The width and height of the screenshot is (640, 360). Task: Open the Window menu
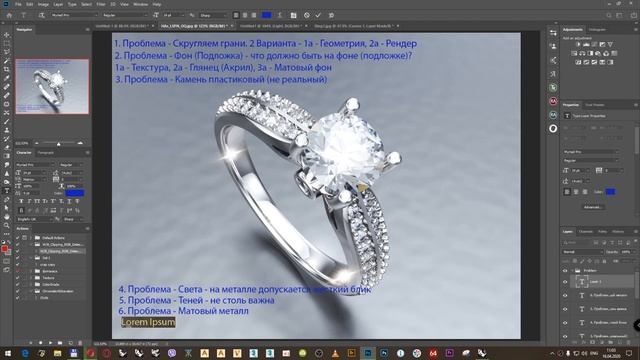[x=140, y=4]
